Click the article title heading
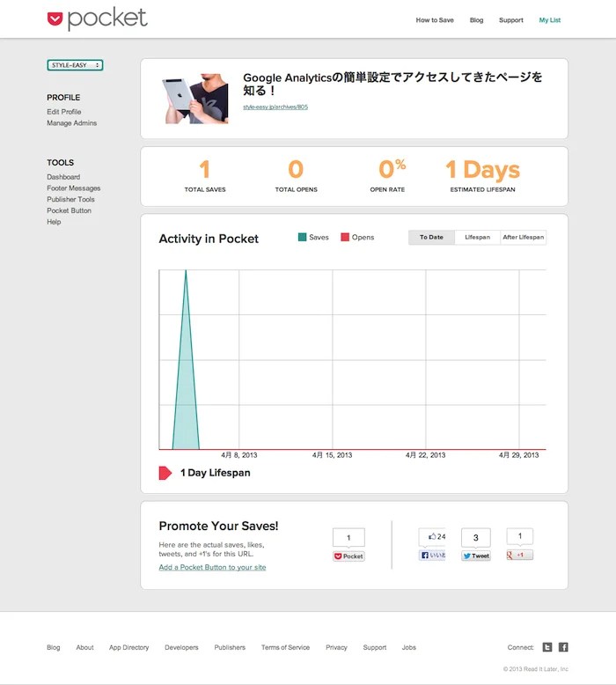The image size is (616, 685). click(392, 84)
